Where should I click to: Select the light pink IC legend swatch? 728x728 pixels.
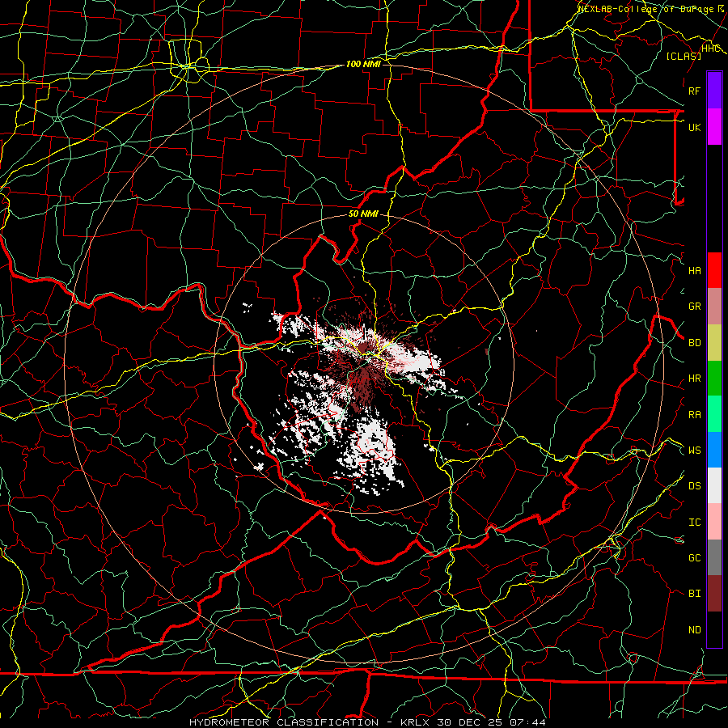click(x=714, y=522)
